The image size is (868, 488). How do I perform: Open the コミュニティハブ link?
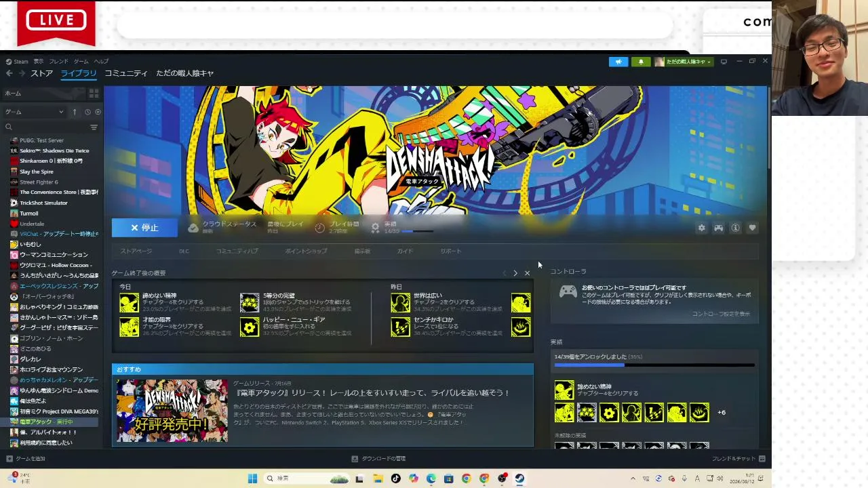click(237, 251)
